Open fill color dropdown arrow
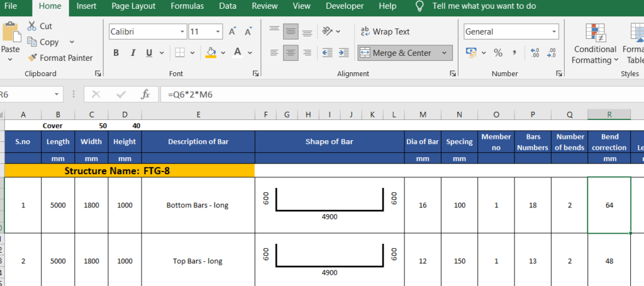Viewport: 644px width, 286px height. tap(223, 53)
